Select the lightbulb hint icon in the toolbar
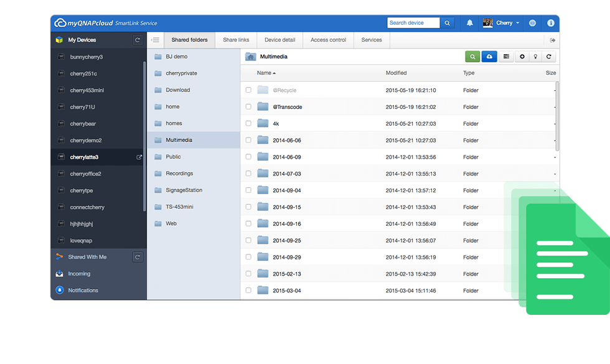This screenshot has width=610, height=364. coord(536,56)
